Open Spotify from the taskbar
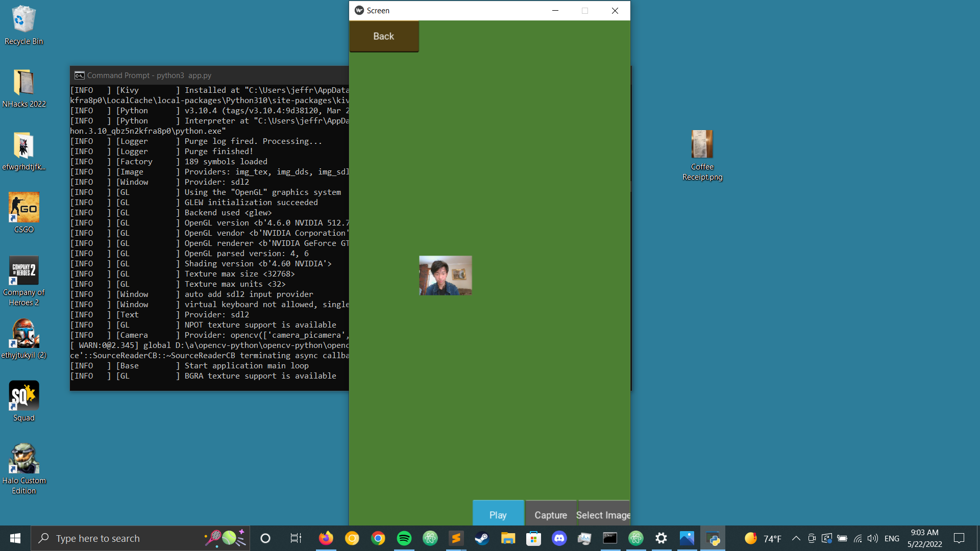The image size is (980, 551). (404, 538)
